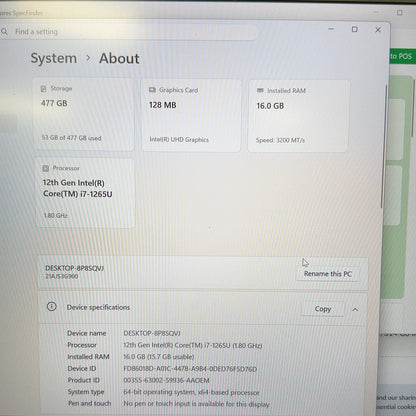This screenshot has width=416, height=416.
Task: Select the 53 GB of 477 GB used text
Action: tap(71, 138)
